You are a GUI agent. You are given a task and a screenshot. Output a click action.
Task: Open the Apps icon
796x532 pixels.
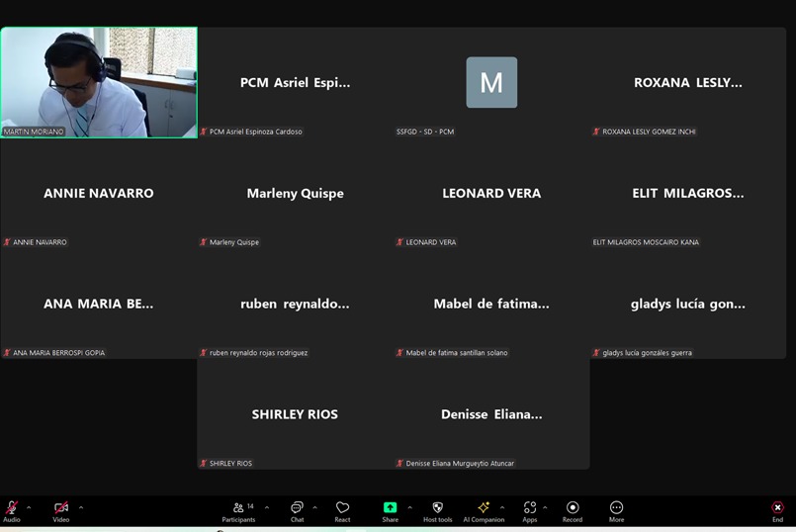click(530, 508)
